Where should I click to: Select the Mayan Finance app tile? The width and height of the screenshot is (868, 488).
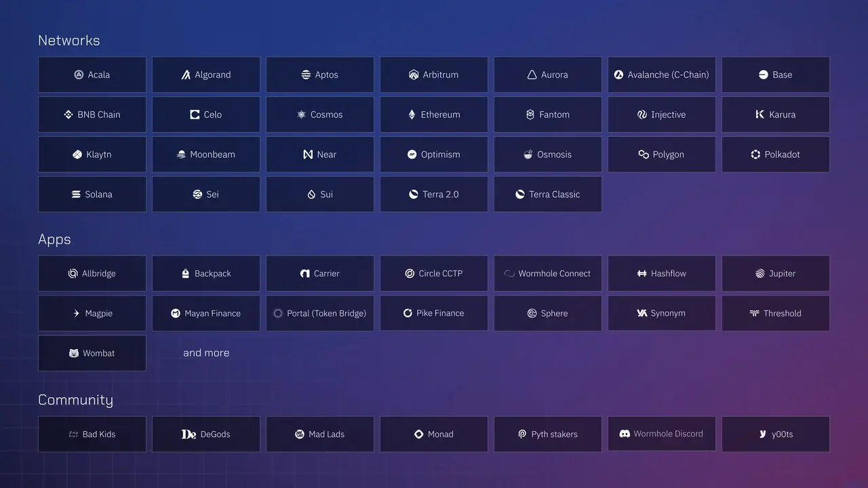(206, 313)
